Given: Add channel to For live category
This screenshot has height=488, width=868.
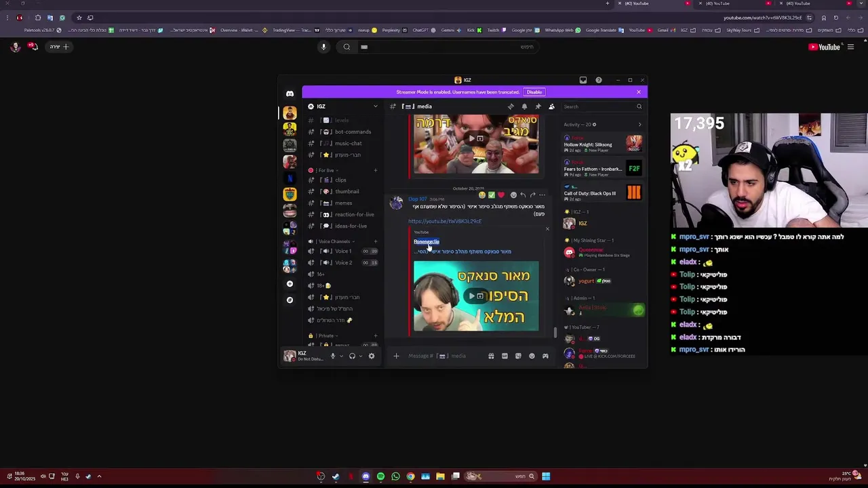Looking at the screenshot, I should coord(376,170).
